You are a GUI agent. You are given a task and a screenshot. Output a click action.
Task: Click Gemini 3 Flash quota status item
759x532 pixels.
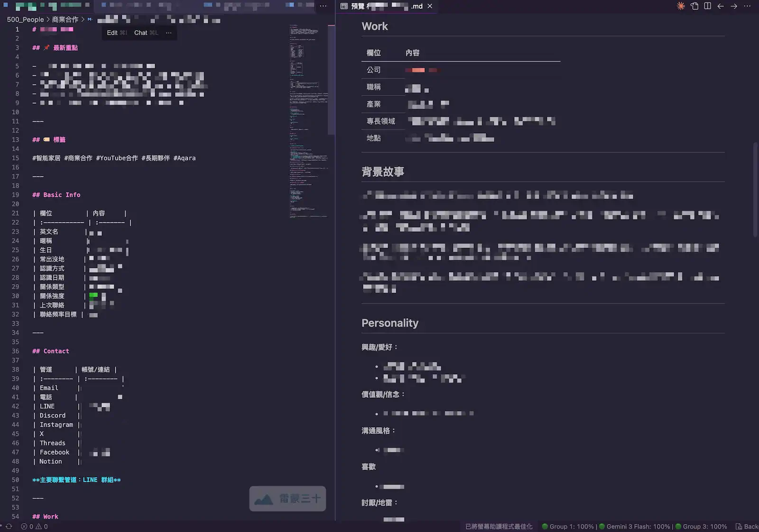coord(634,526)
